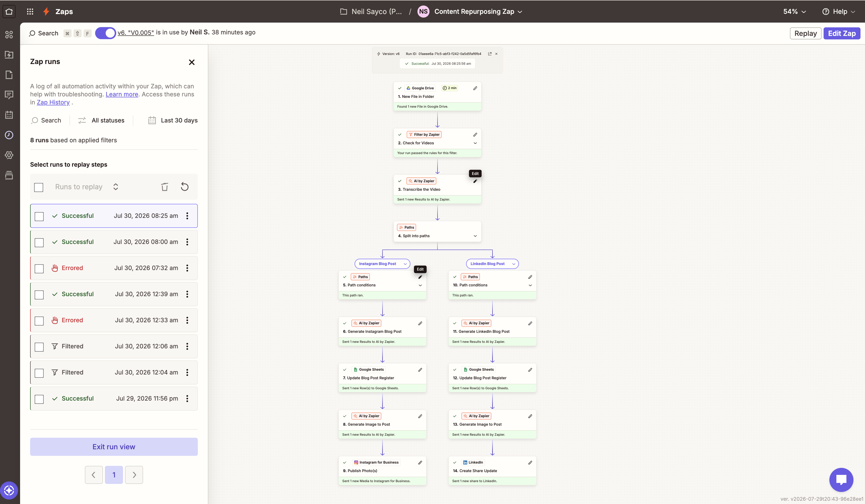Expand step 4 Split into paths chevron
Viewport: 865px width, 504px height.
(x=475, y=236)
